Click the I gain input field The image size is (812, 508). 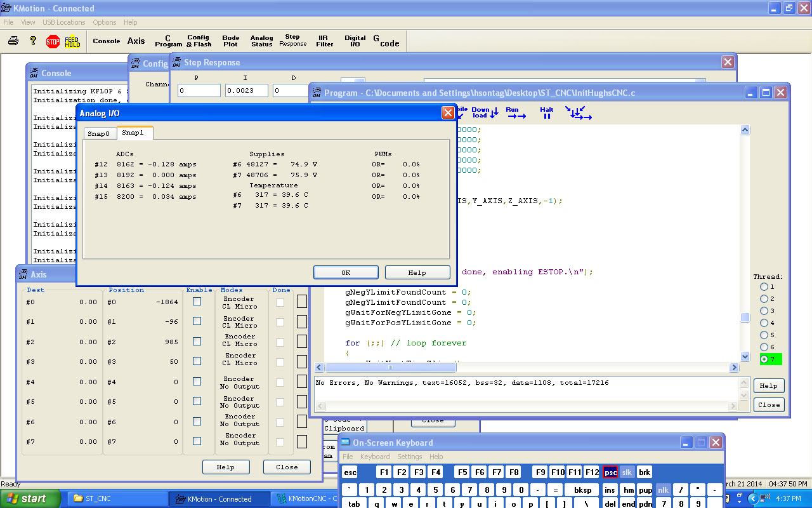(246, 91)
